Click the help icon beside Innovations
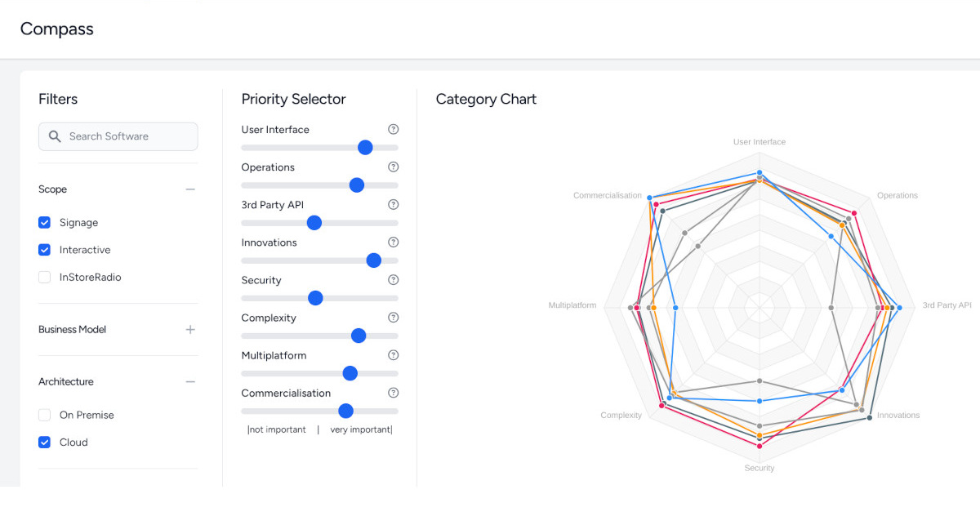980x525 pixels. click(393, 242)
